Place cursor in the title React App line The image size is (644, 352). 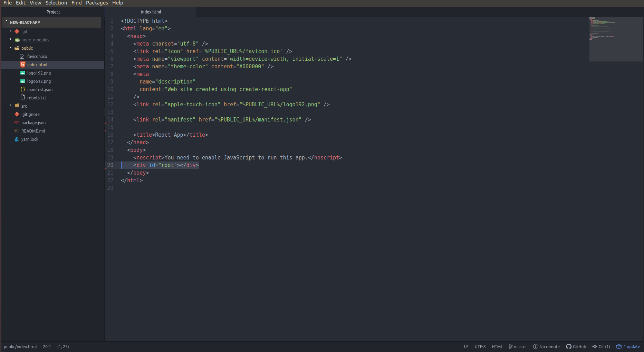pos(171,135)
